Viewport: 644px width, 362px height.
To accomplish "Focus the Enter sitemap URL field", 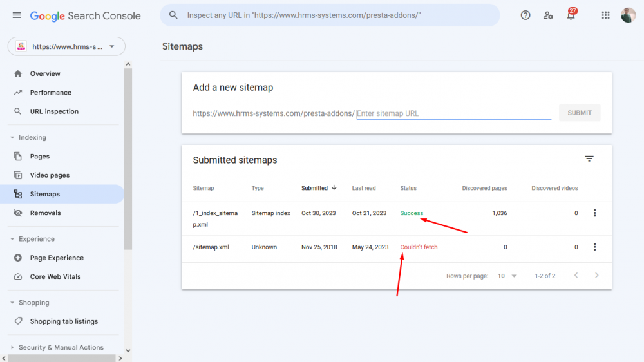I will tap(454, 113).
